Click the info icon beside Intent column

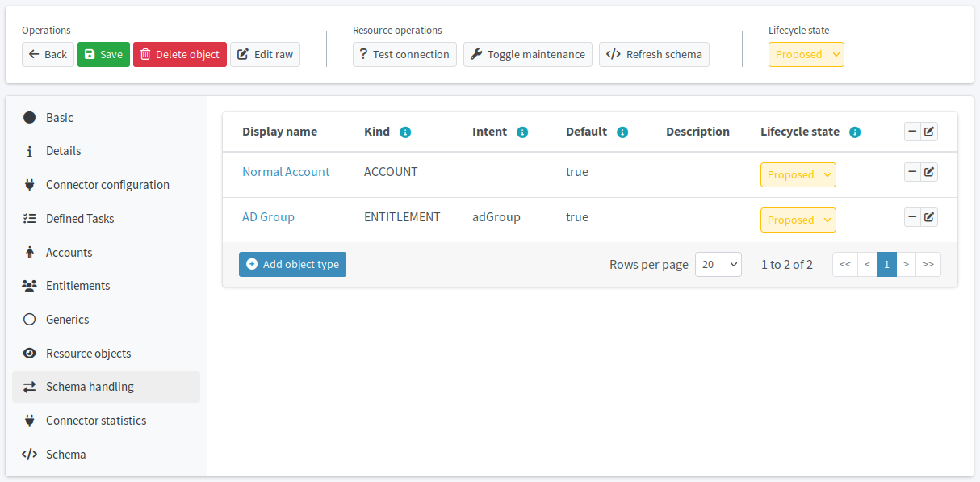click(x=521, y=132)
